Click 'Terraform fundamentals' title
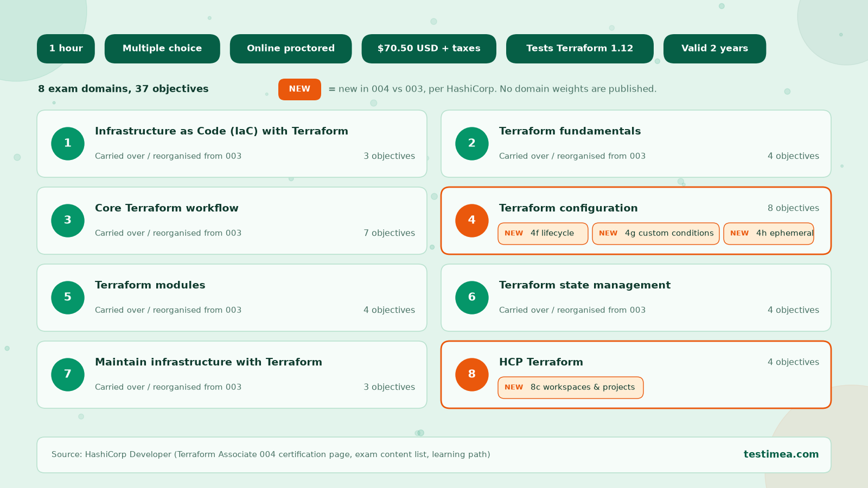 570,131
